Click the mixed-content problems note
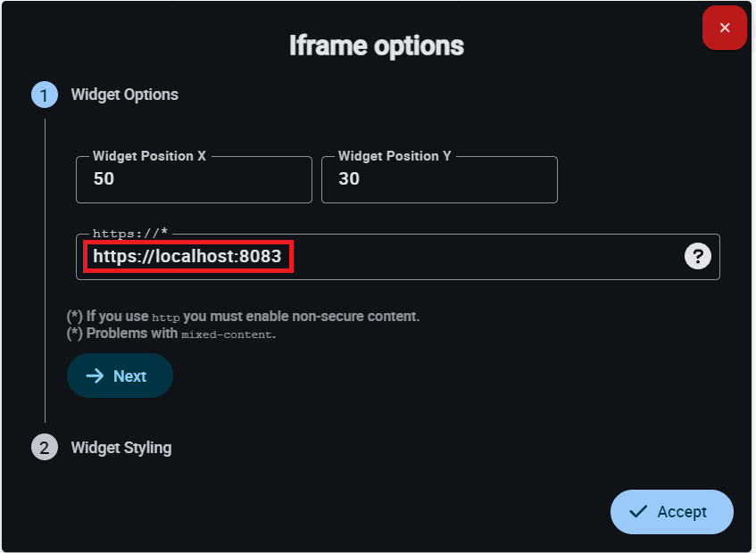This screenshot has width=756, height=553. pyautogui.click(x=171, y=334)
